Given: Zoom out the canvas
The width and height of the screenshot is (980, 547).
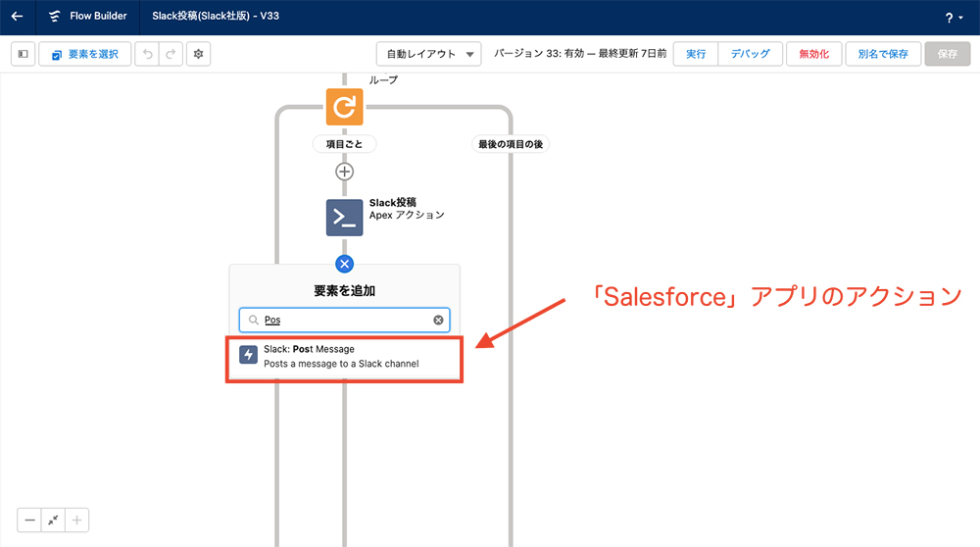Looking at the screenshot, I should (29, 521).
